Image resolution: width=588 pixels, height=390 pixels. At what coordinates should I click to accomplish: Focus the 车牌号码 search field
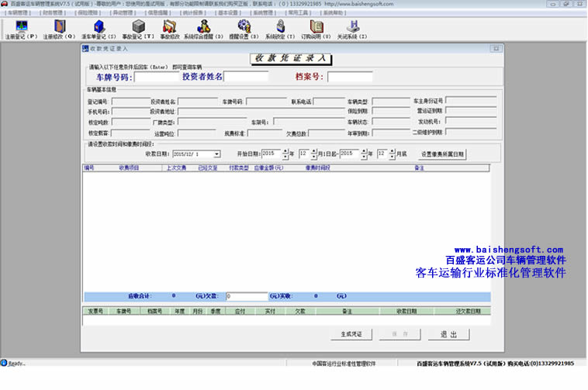coord(157,77)
